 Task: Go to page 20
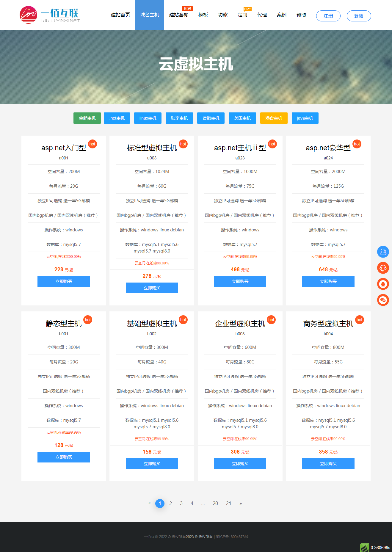click(x=215, y=503)
